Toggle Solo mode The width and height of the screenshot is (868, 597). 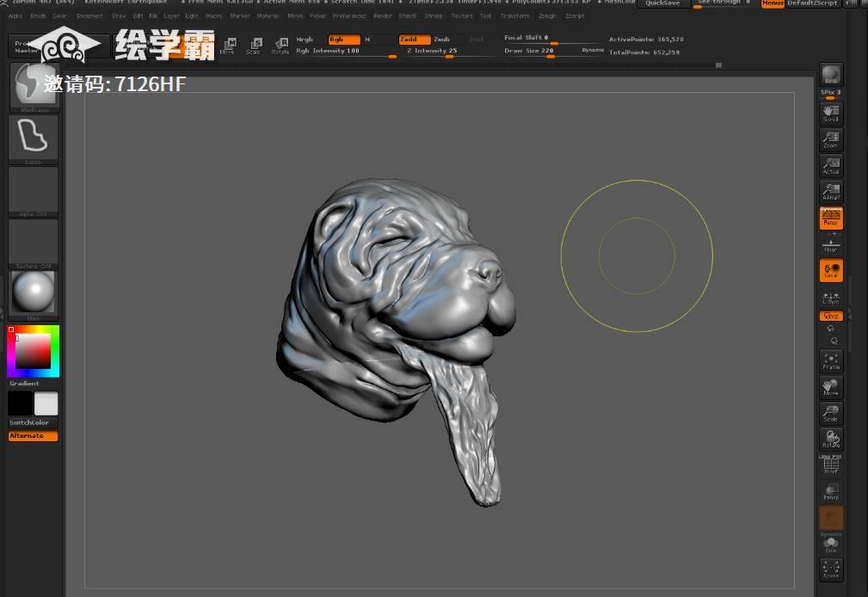pos(830,545)
